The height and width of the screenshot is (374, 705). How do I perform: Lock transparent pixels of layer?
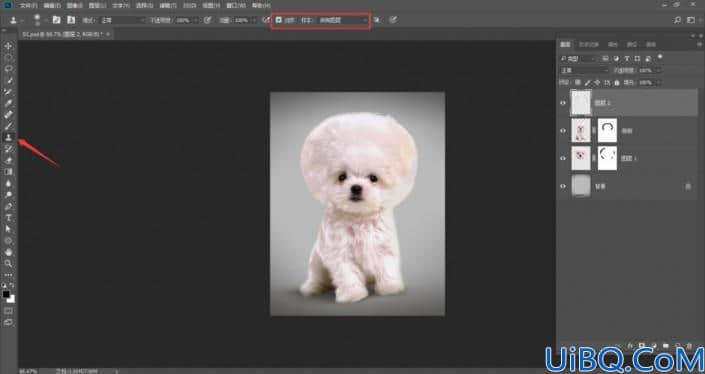[578, 83]
